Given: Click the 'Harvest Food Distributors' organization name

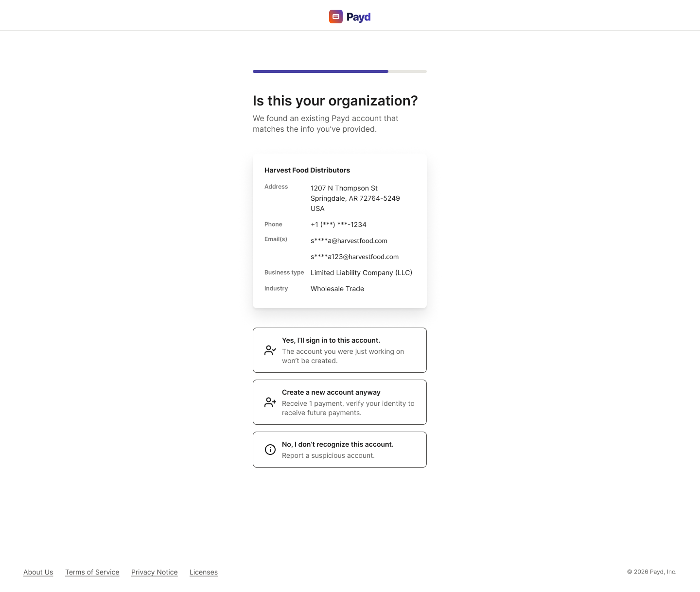Looking at the screenshot, I should point(307,170).
